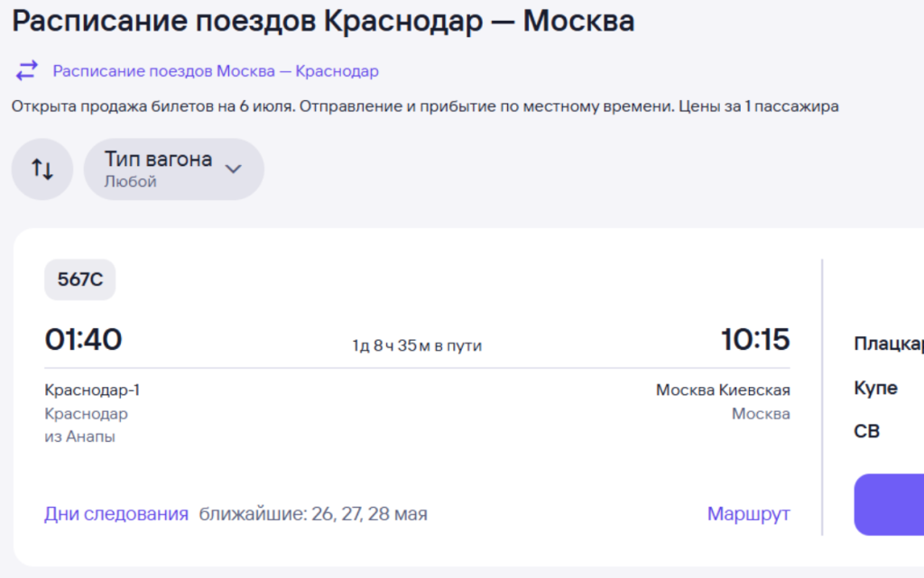Select departure station Краснодар-1

click(90, 389)
